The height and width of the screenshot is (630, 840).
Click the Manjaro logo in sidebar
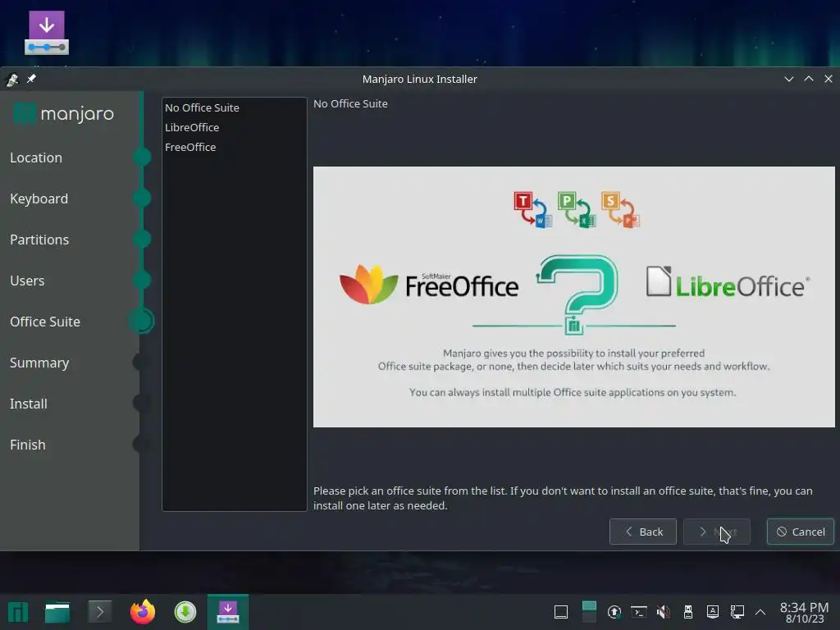tap(64, 113)
